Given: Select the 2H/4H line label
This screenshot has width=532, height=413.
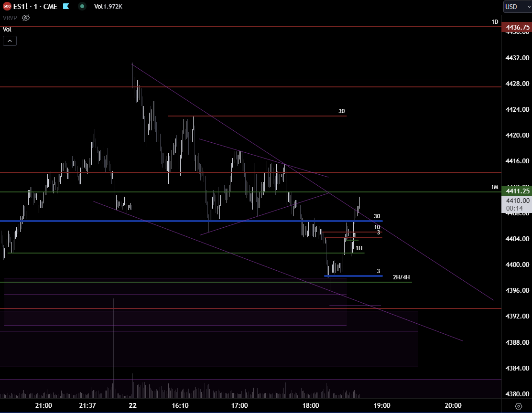Looking at the screenshot, I should pyautogui.click(x=402, y=277).
